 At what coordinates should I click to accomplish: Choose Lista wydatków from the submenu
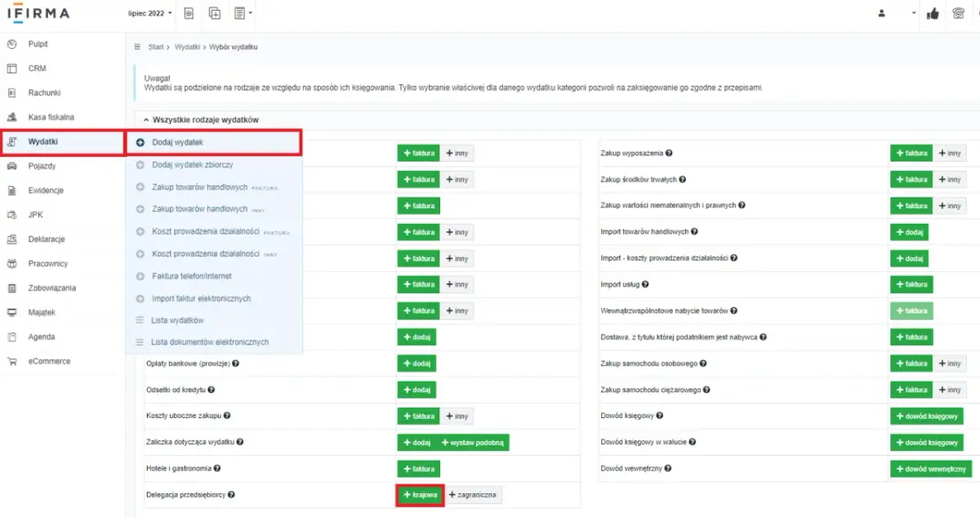(x=177, y=320)
